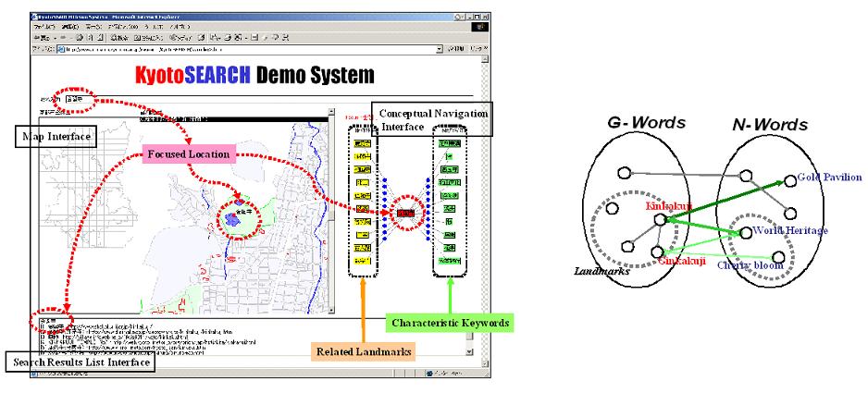Click the results list scroll-down arrow
868x405 pixels.
[469, 352]
